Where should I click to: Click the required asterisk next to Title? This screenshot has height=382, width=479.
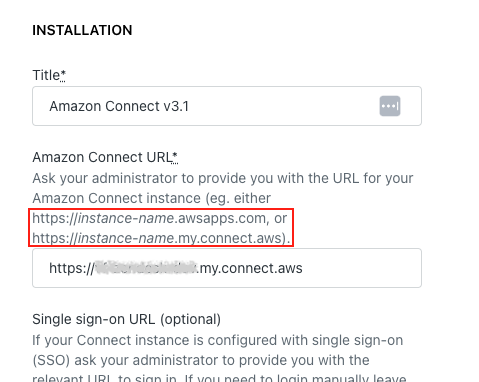pyautogui.click(x=63, y=74)
